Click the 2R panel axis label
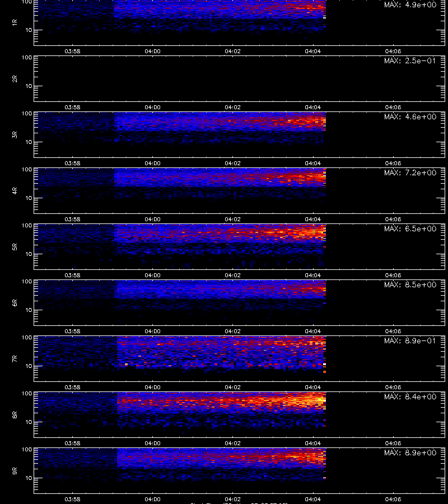448x504 pixels. [x=15, y=79]
